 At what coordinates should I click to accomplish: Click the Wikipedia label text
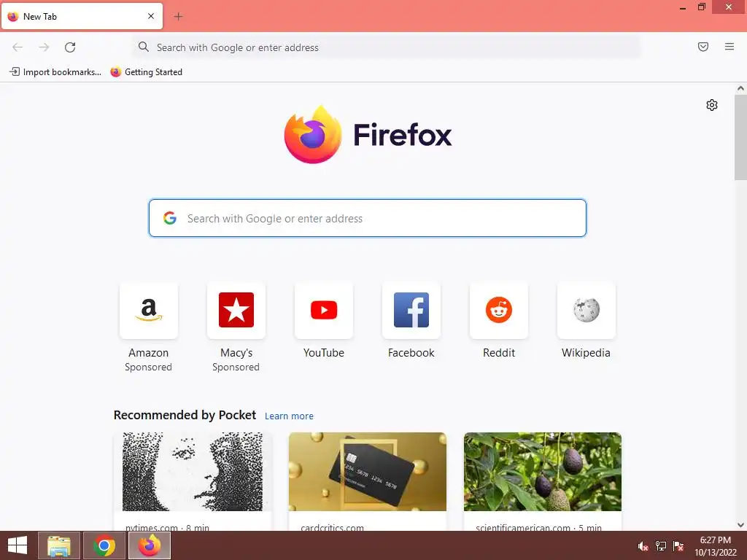(586, 353)
